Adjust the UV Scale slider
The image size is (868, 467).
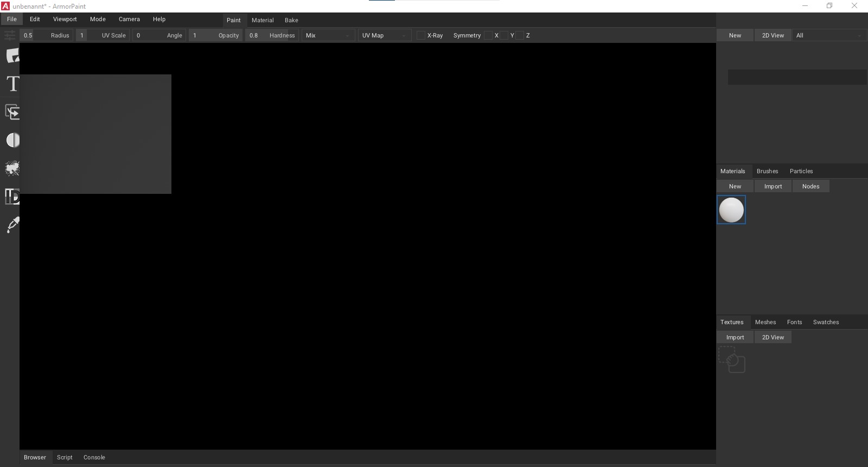[103, 35]
